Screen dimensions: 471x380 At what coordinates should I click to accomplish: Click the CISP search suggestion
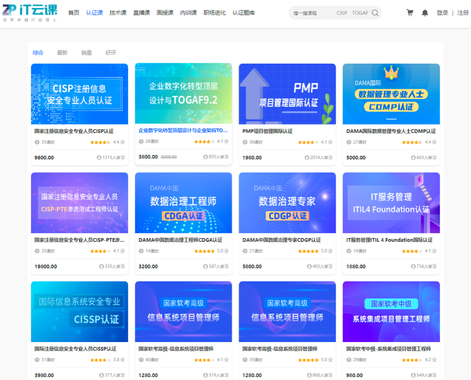coord(342,13)
